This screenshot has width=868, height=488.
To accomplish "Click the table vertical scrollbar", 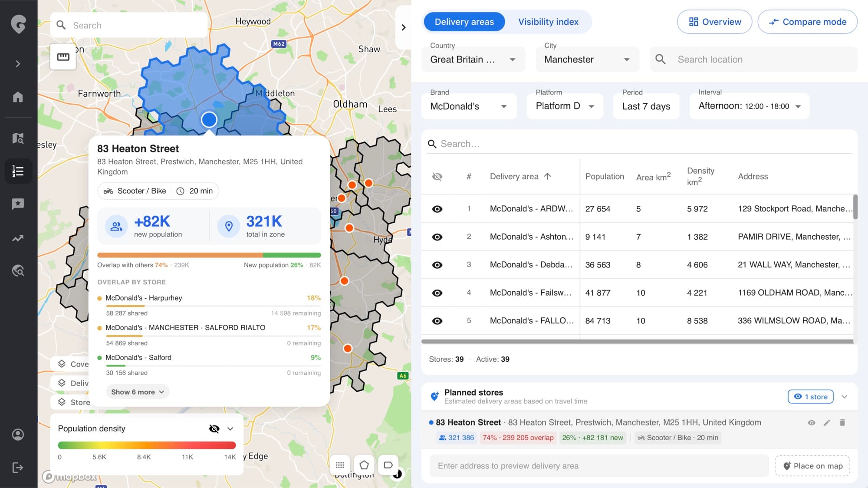I will 855,207.
